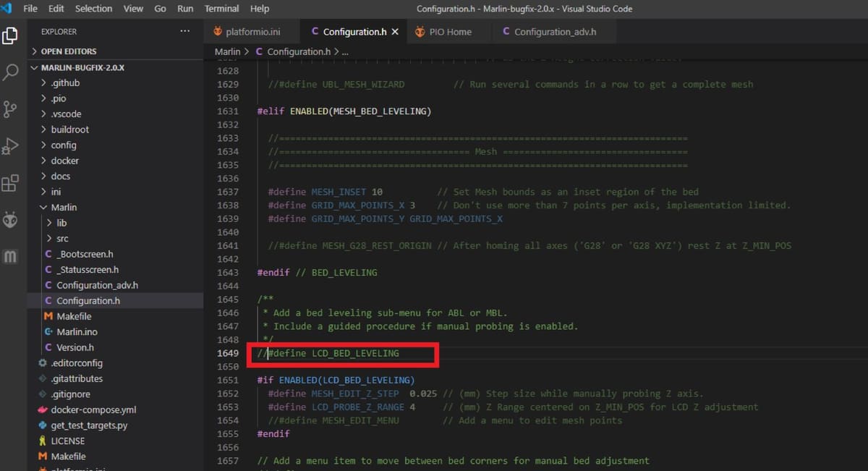Click the Marlin breadcrumb above the editor

(227, 52)
